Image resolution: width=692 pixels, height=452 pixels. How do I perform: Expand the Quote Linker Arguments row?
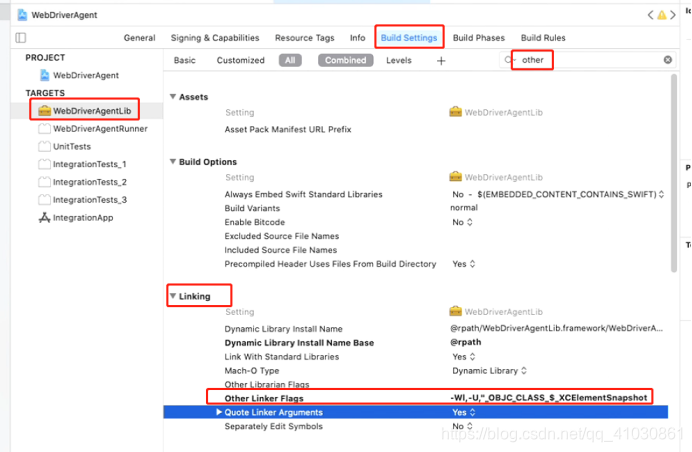point(219,412)
